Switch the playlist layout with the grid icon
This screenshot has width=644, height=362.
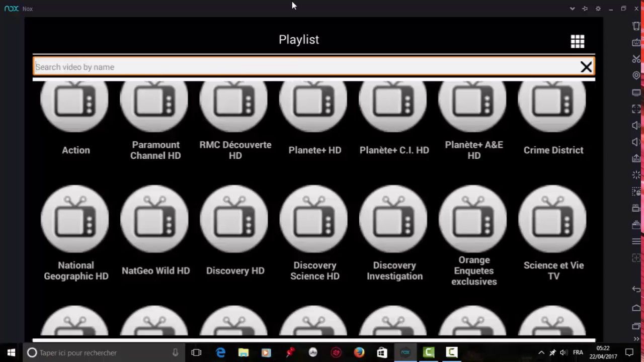tap(578, 41)
